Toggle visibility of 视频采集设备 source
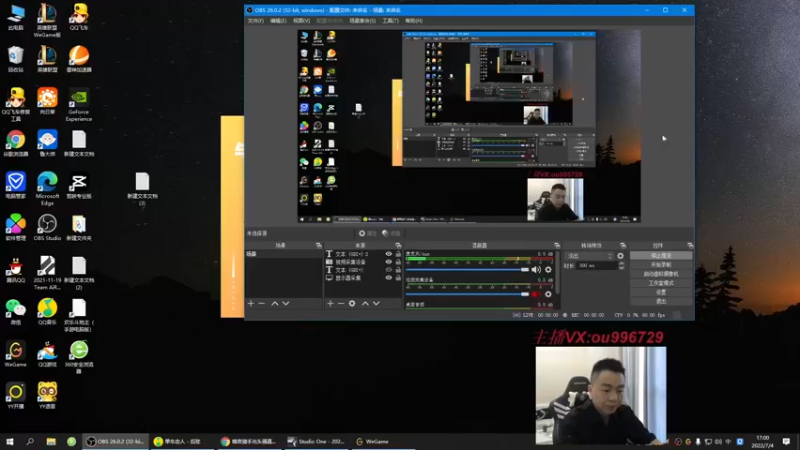The width and height of the screenshot is (800, 450). coord(389,262)
